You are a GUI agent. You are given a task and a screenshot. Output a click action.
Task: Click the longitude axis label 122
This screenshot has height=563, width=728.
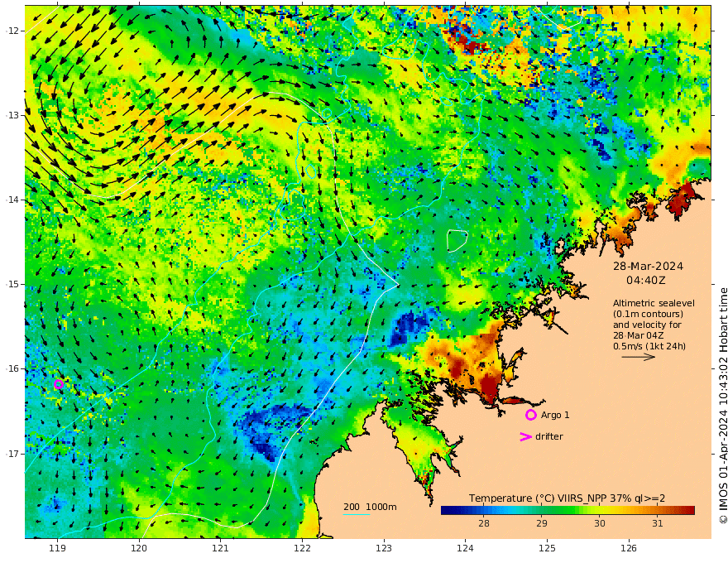(x=302, y=549)
